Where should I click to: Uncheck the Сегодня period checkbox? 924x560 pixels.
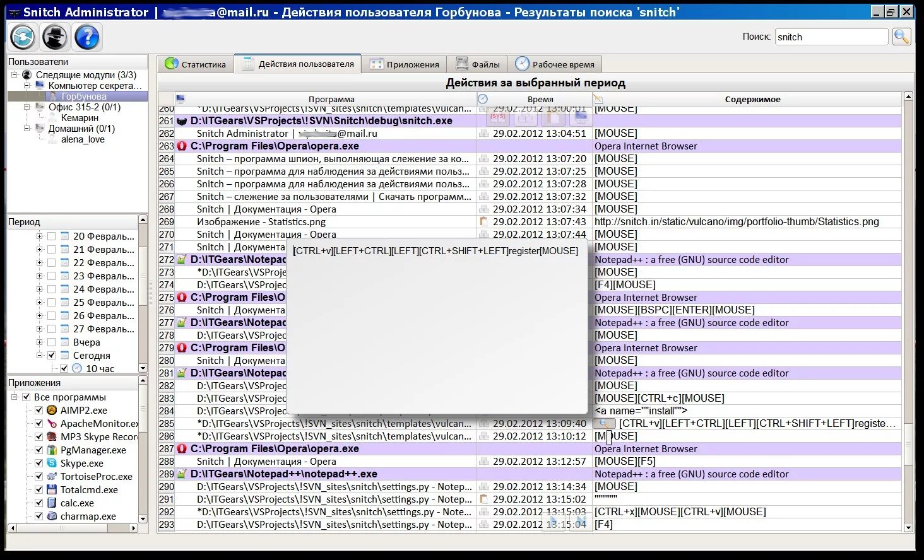click(x=52, y=355)
